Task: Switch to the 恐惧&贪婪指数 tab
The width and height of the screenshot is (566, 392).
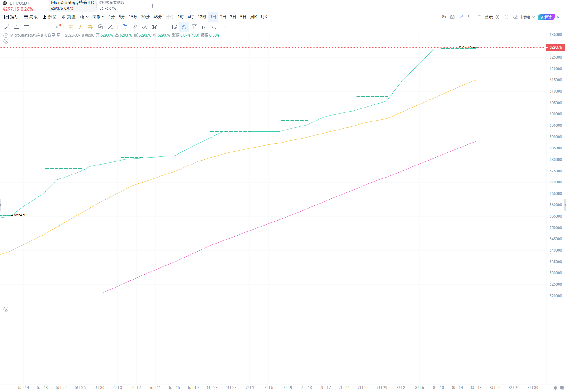Action: click(112, 6)
